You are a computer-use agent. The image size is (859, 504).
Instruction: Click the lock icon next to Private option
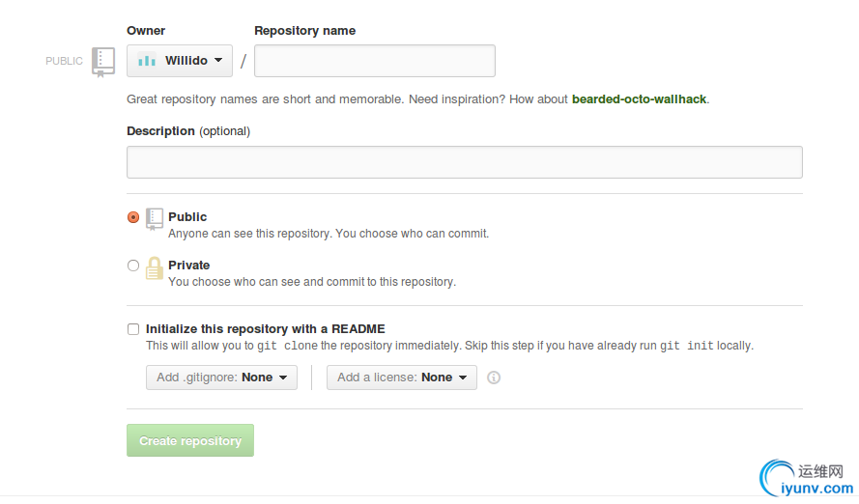click(155, 267)
